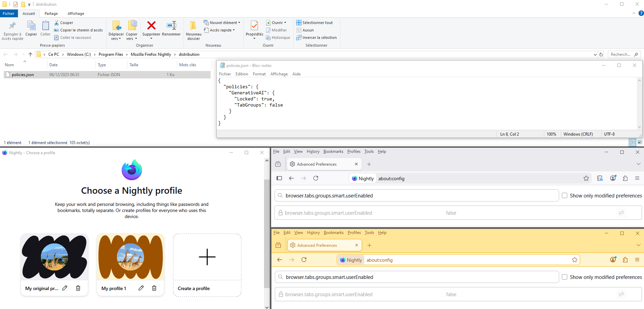Switch to the Partage ribbon tab

pos(51,14)
